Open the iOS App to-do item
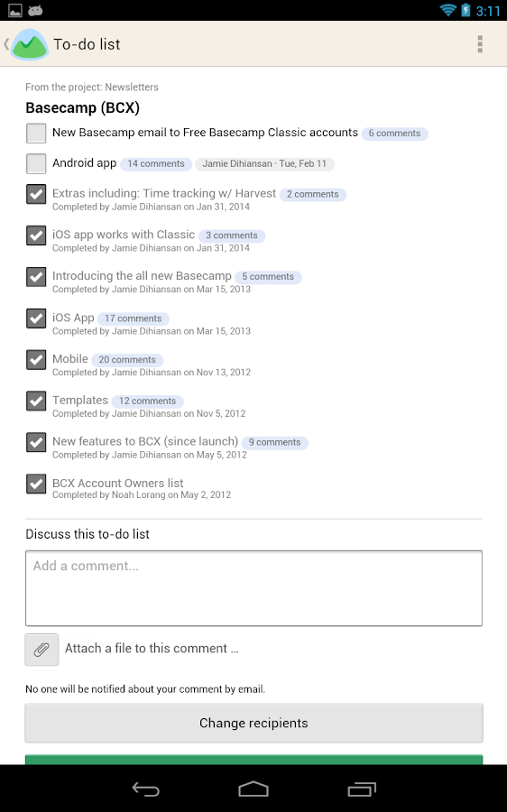 click(x=73, y=318)
